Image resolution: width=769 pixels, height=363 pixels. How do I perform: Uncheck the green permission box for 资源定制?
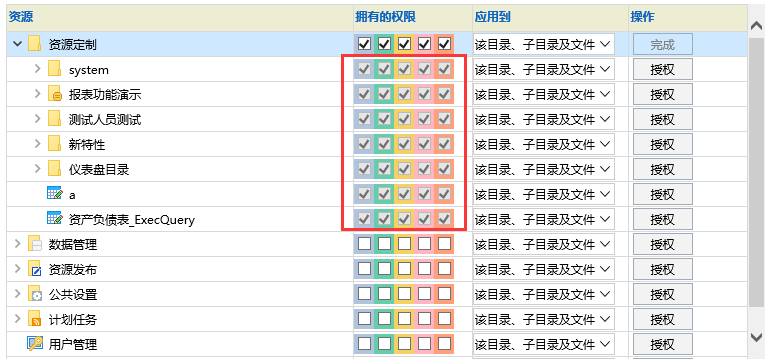(384, 45)
